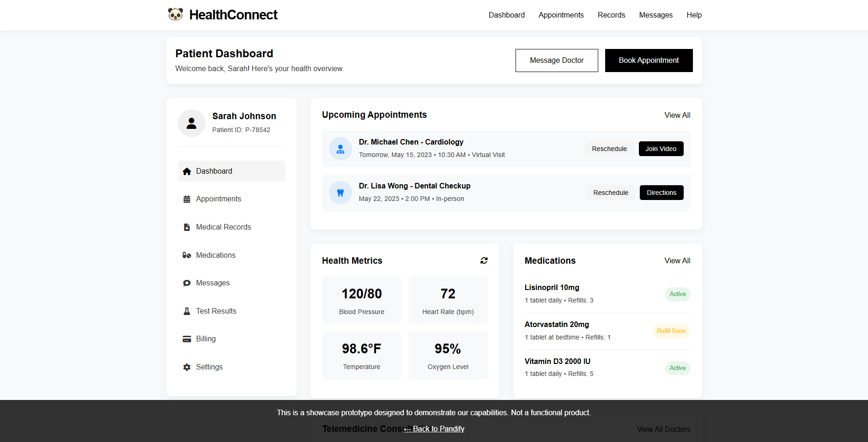Image resolution: width=868 pixels, height=442 pixels.
Task: Open Help from the top navigation
Action: point(694,15)
